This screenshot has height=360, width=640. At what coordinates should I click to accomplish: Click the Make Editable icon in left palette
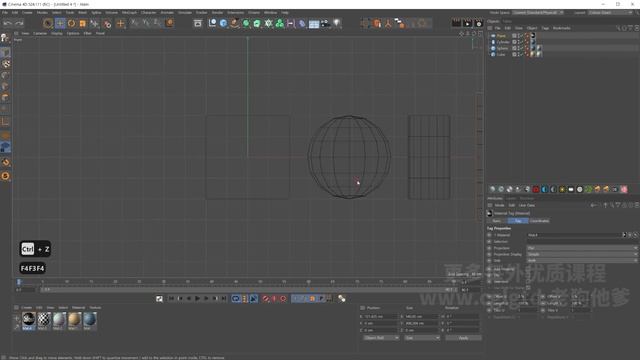click(x=5, y=38)
